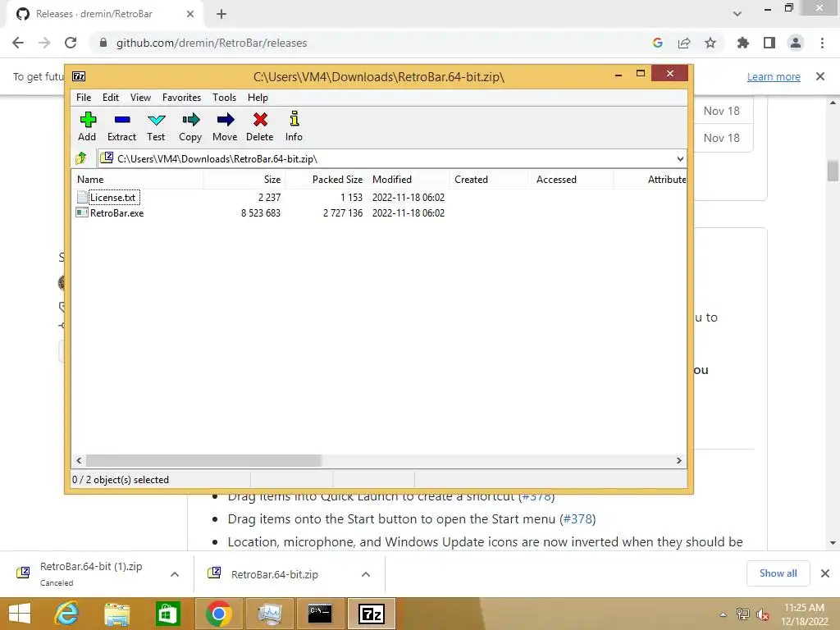Open Chrome three-dot menu
Screen dimensions: 840x630
(822, 43)
